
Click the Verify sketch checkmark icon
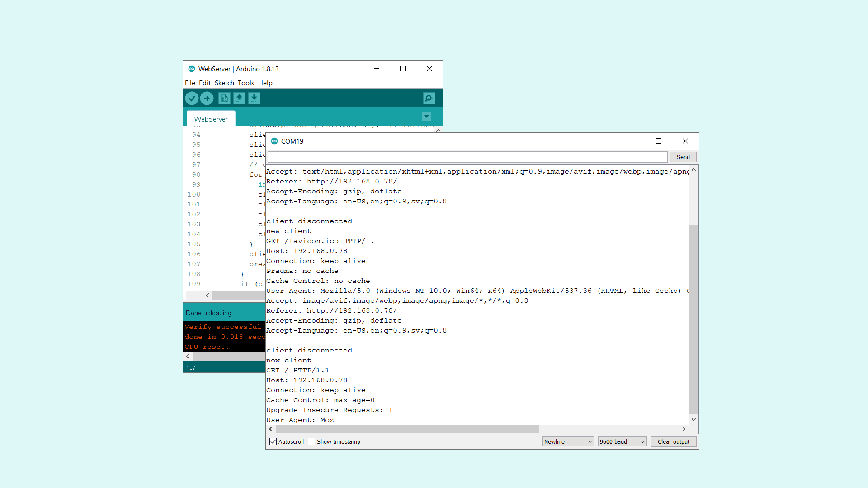tap(192, 98)
